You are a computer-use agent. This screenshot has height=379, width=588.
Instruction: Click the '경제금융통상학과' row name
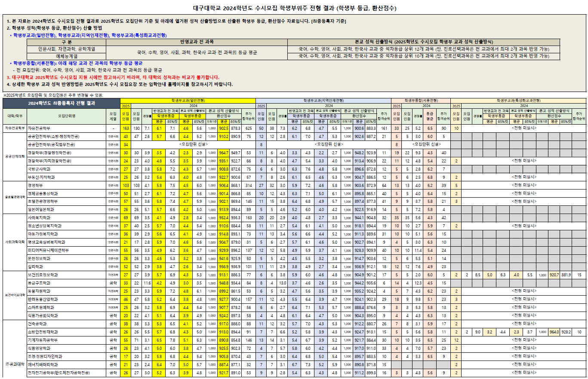point(66,193)
